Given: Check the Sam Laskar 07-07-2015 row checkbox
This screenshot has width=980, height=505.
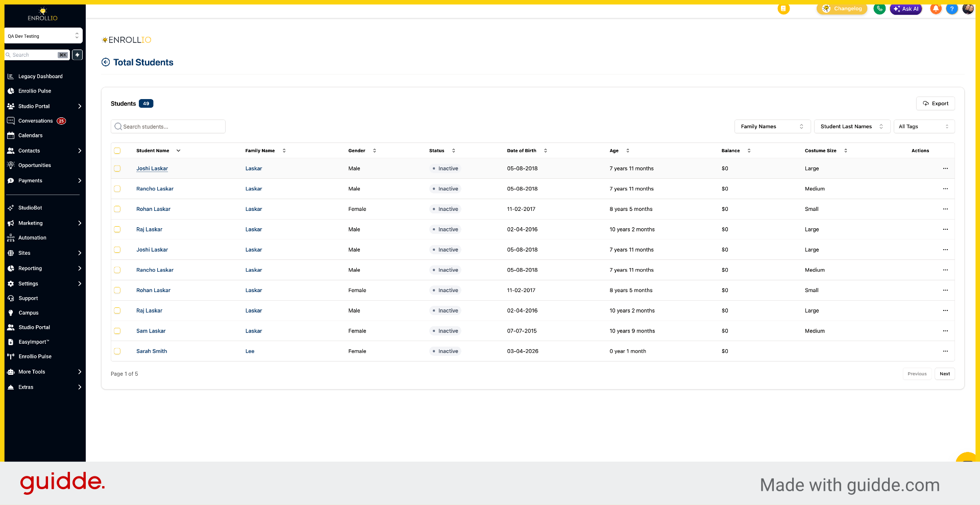Looking at the screenshot, I should tap(117, 331).
